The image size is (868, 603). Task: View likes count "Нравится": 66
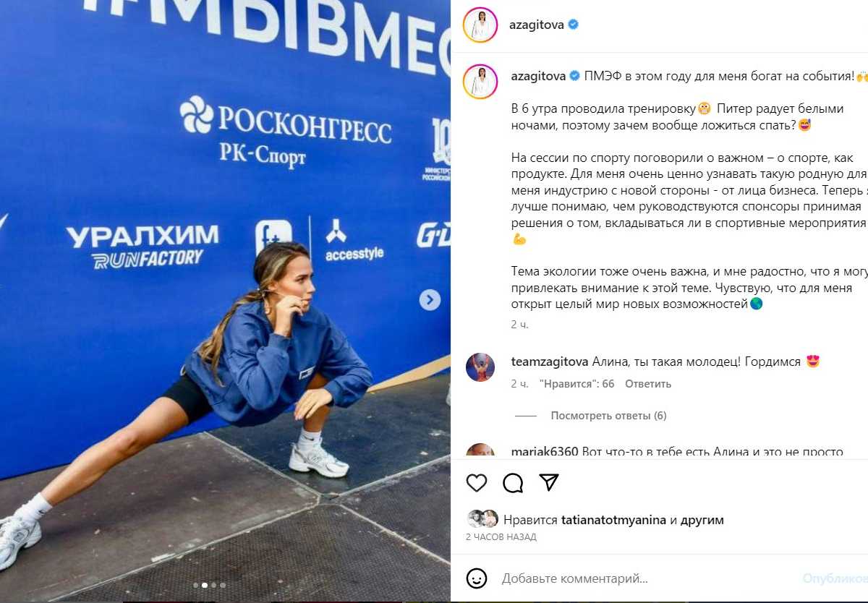click(576, 384)
